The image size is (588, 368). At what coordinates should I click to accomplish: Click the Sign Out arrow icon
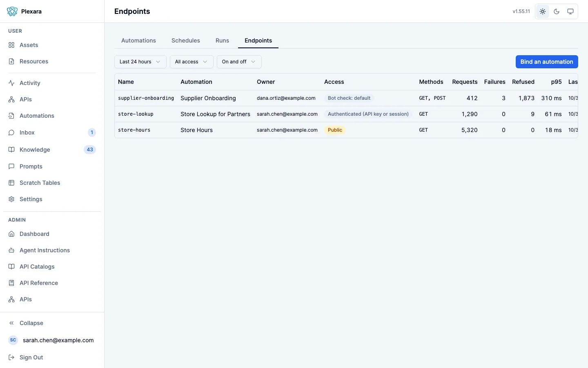pos(11,357)
